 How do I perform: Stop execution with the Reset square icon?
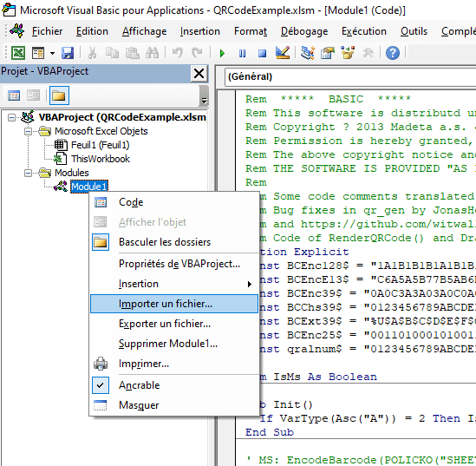click(x=262, y=54)
